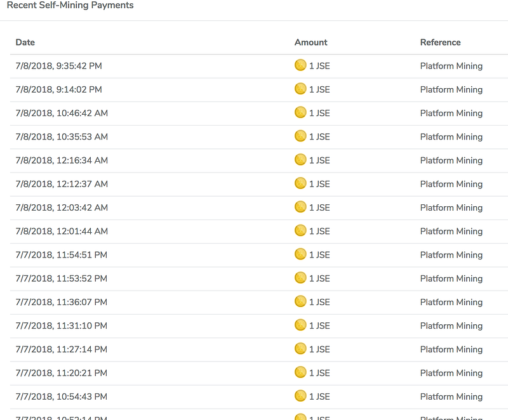The image size is (508, 420).
Task: Click Platform Mining in the 12:01:44 AM row
Action: point(451,232)
